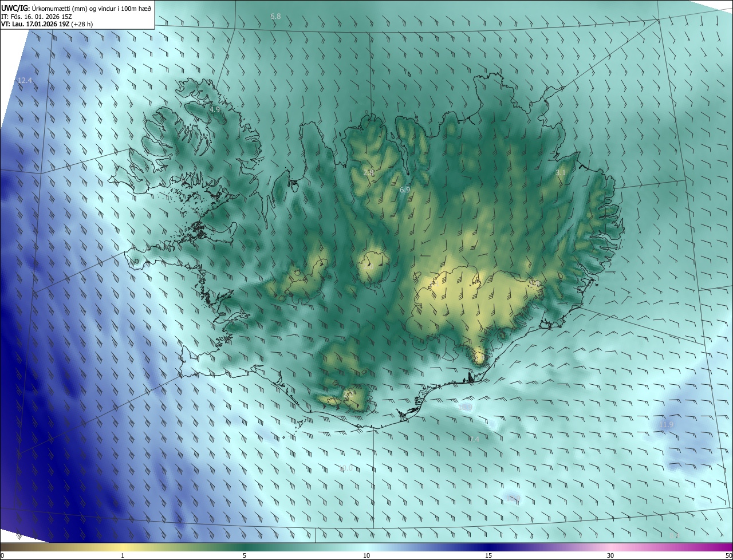This screenshot has height=560, width=733.
Task: Pick the 4.9 value over Westfjords
Action: [215, 109]
